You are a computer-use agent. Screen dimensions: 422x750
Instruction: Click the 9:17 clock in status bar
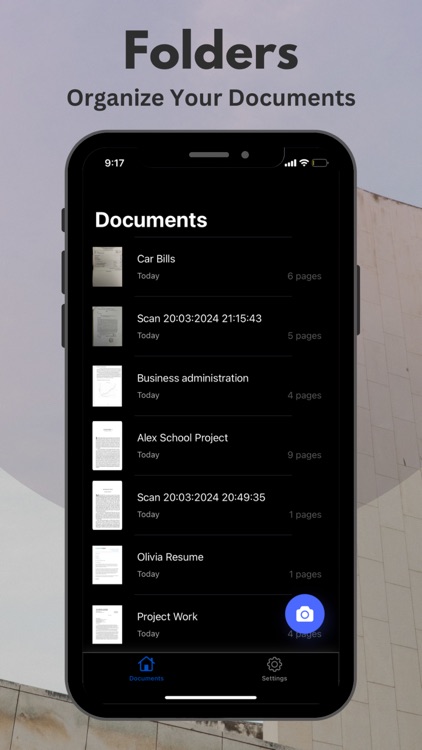[x=114, y=163]
